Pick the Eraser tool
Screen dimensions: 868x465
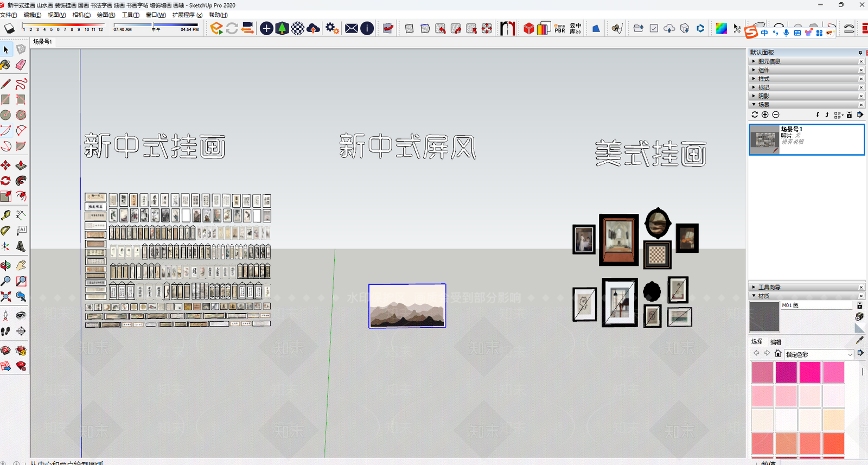pos(21,65)
